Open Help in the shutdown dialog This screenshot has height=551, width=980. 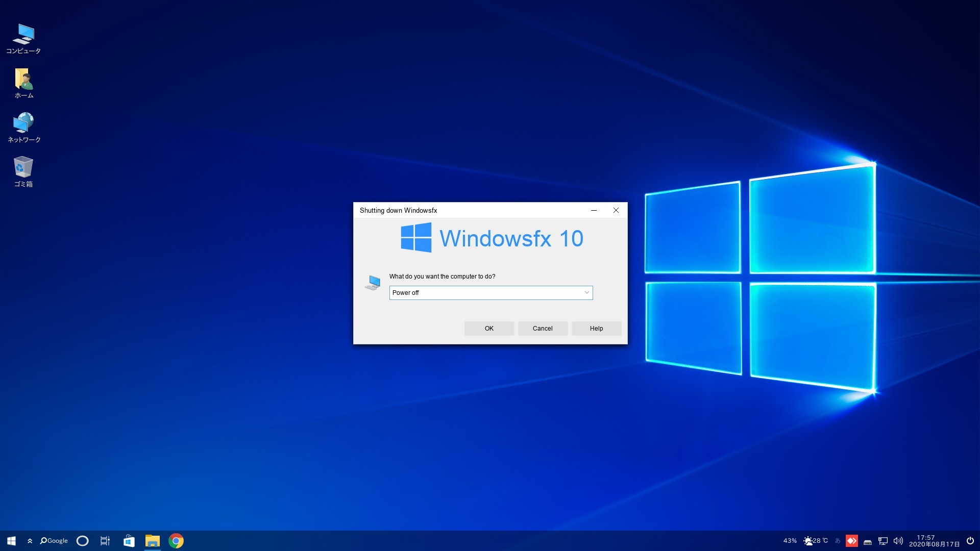click(596, 329)
